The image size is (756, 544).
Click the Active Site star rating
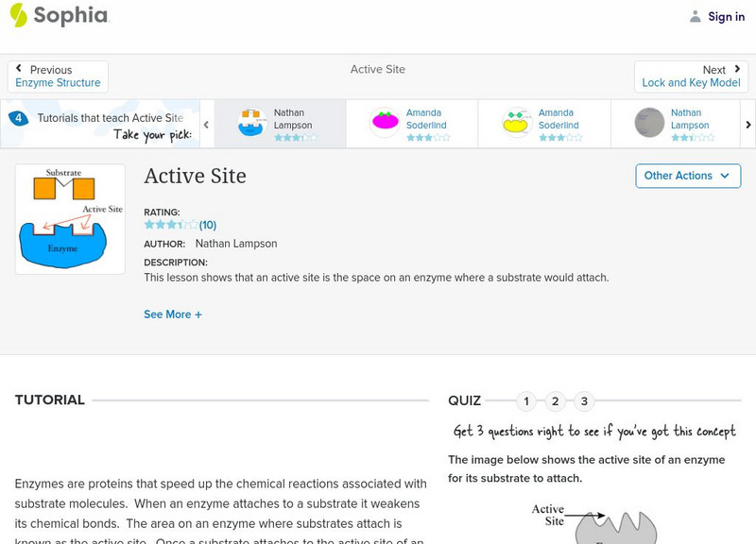tap(170, 225)
